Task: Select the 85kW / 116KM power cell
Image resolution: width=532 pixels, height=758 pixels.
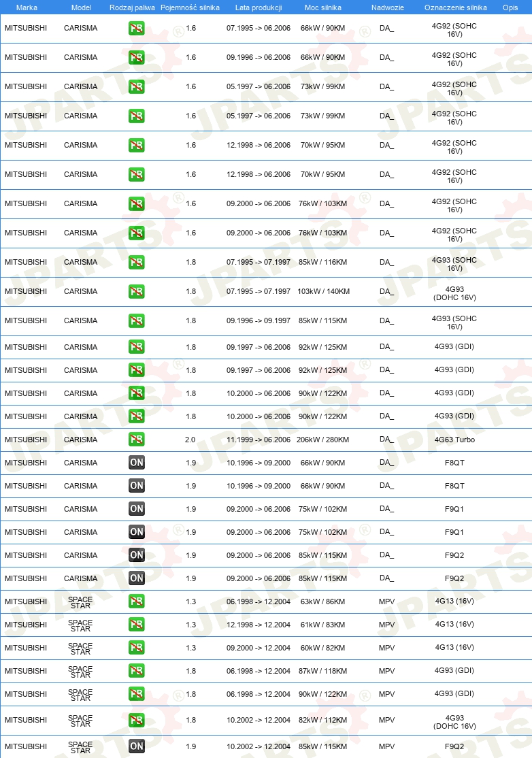Action: (x=322, y=263)
